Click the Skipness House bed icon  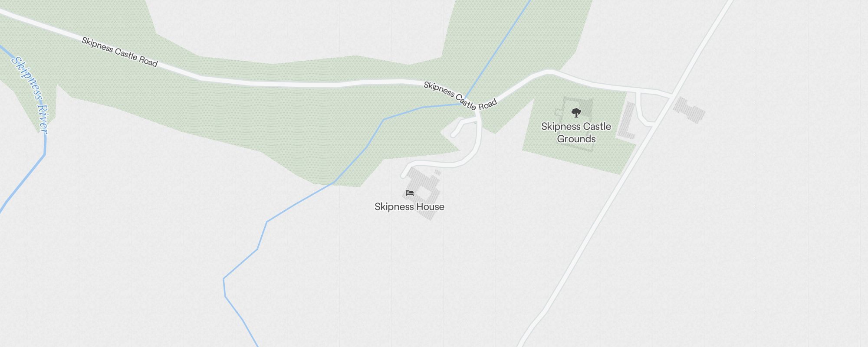410,193
